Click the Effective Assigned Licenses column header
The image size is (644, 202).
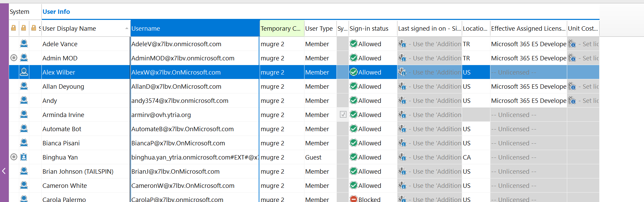528,29
